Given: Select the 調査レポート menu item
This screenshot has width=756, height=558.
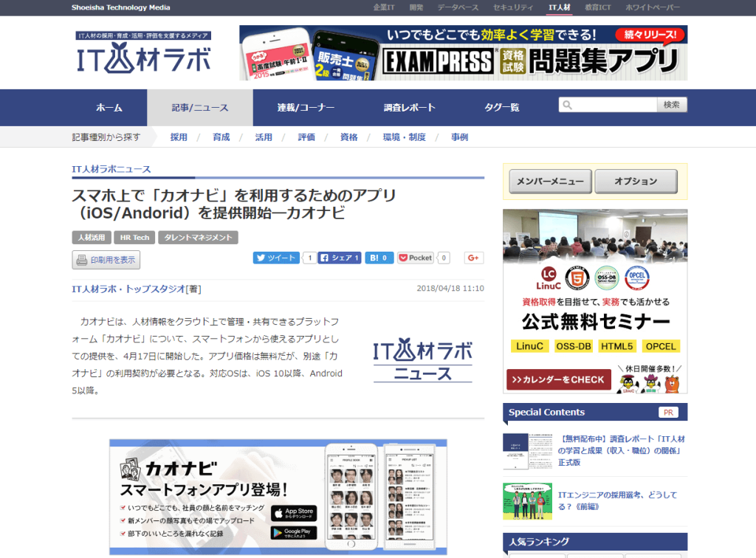Looking at the screenshot, I should pos(409,108).
